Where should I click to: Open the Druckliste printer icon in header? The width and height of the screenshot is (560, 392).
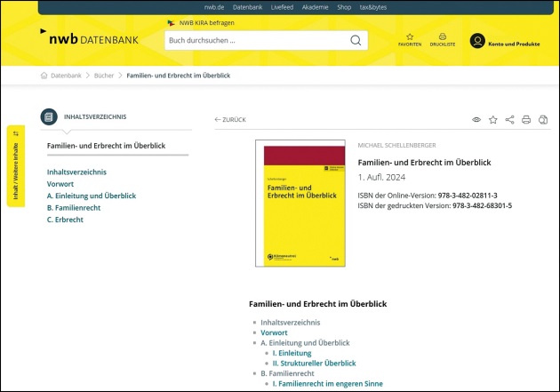coord(443,37)
